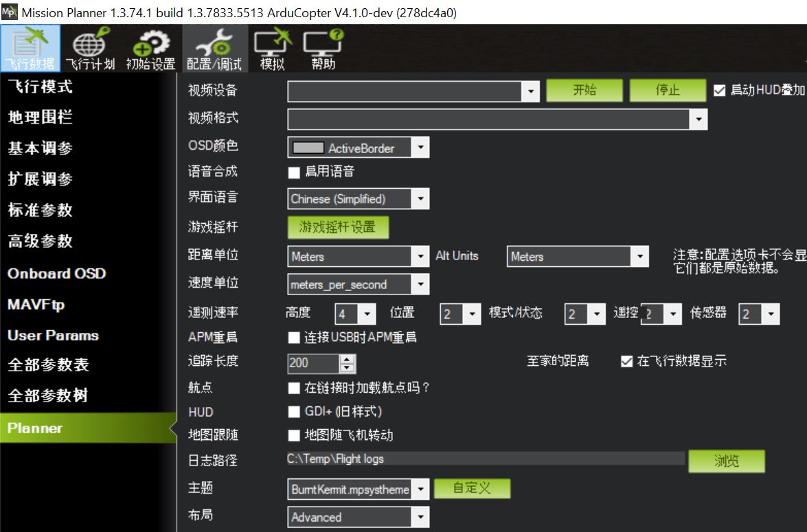Check 地图随飞机转动 option

(x=294, y=435)
